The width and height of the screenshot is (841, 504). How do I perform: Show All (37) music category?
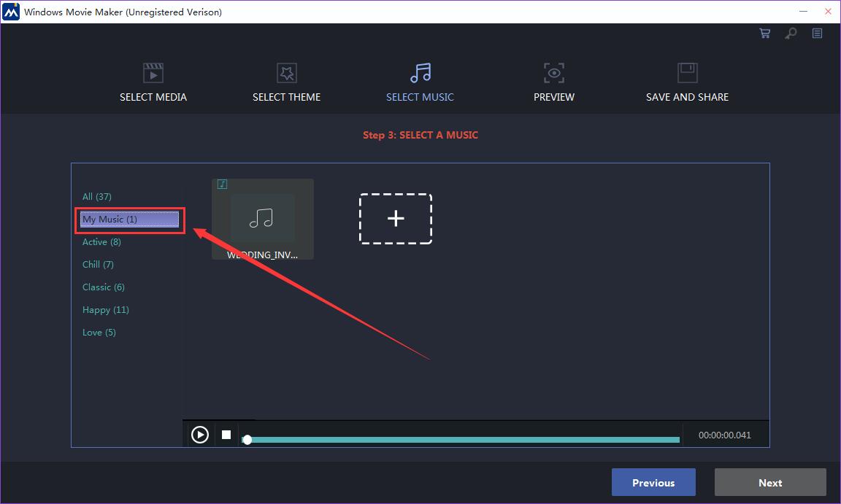(x=97, y=196)
